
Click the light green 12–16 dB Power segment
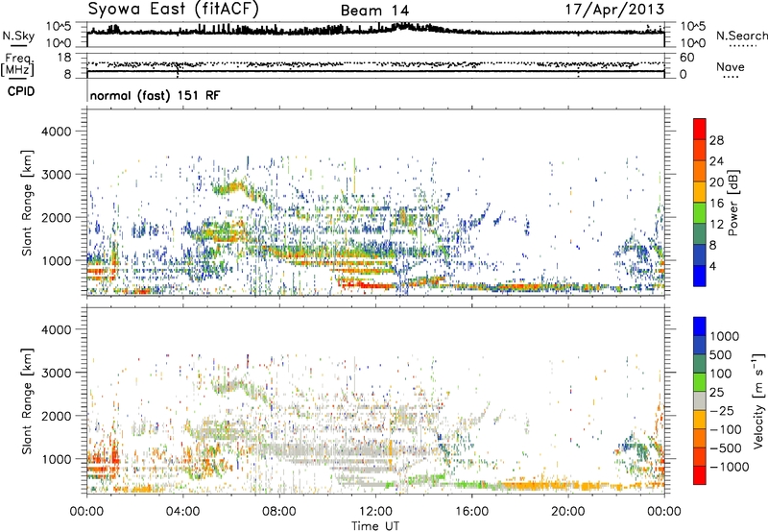700,213
